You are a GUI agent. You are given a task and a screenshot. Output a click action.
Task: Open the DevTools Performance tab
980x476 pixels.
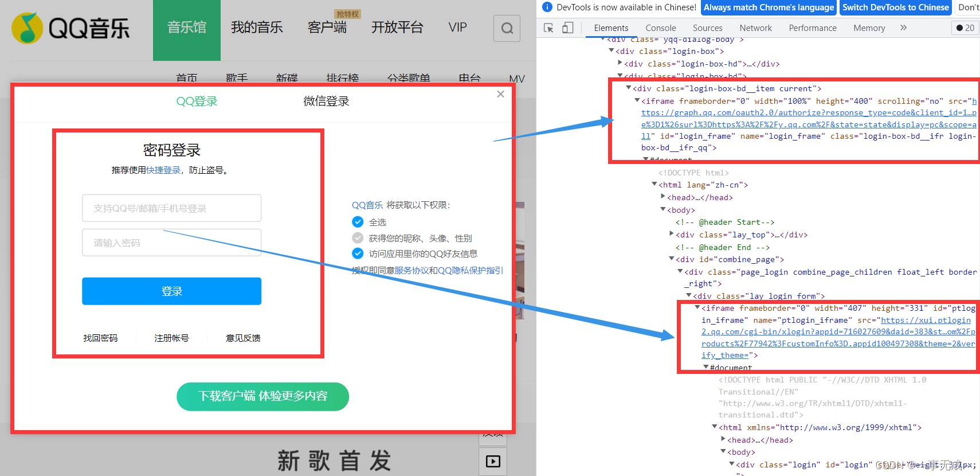[813, 28]
